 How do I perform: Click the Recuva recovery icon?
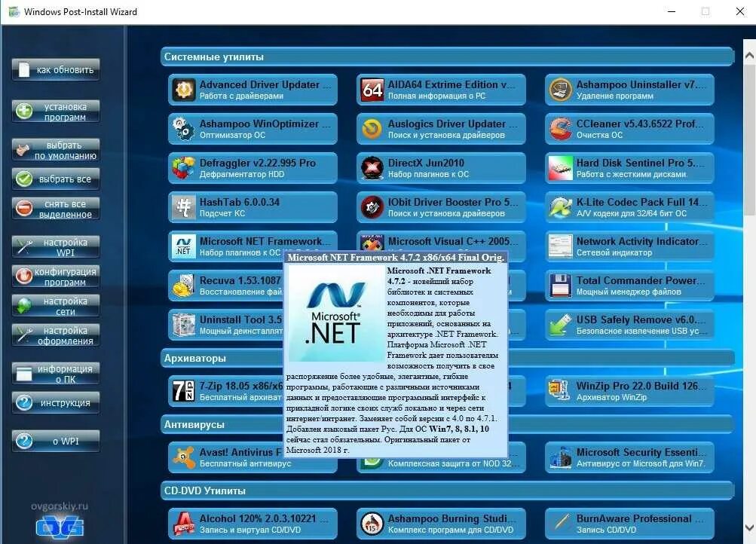point(184,286)
